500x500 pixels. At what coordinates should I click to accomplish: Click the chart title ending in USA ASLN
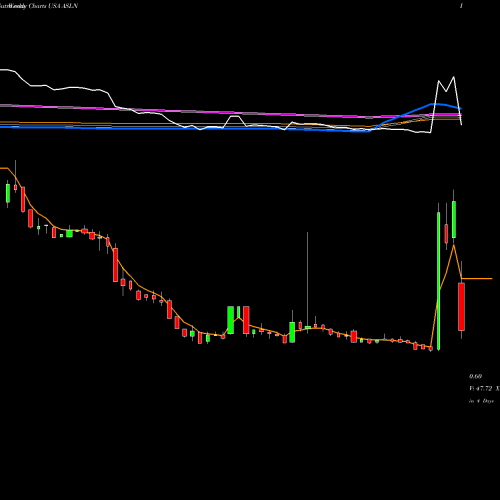[39, 6]
